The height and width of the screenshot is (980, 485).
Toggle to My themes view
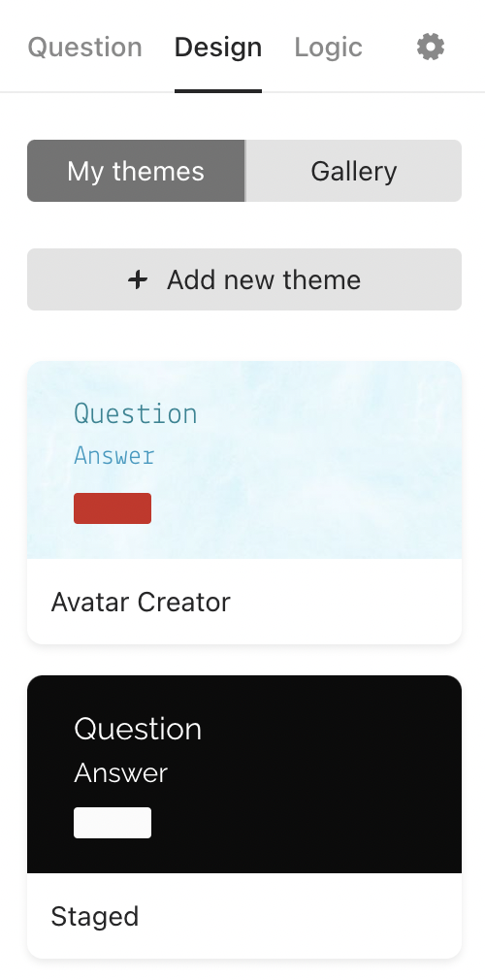136,171
